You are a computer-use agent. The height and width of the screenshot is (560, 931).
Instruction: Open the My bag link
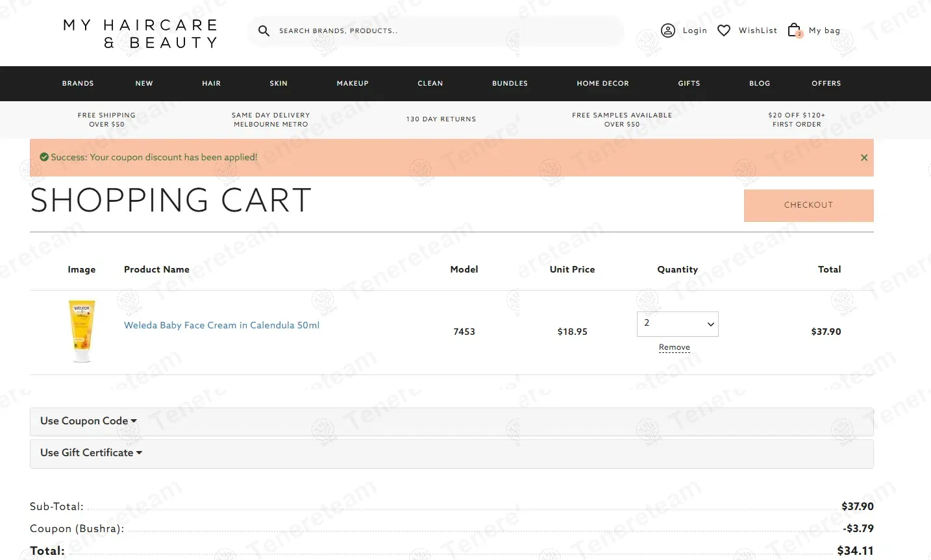pyautogui.click(x=825, y=30)
